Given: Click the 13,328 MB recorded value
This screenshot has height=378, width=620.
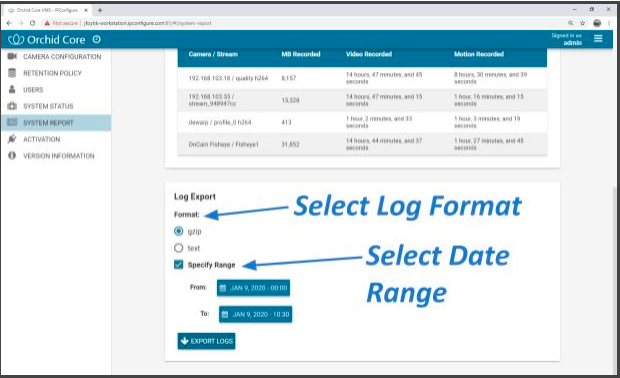Looking at the screenshot, I should coord(290,100).
